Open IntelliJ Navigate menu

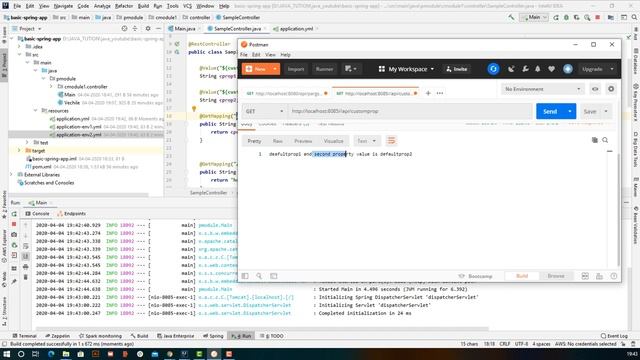[x=63, y=6]
